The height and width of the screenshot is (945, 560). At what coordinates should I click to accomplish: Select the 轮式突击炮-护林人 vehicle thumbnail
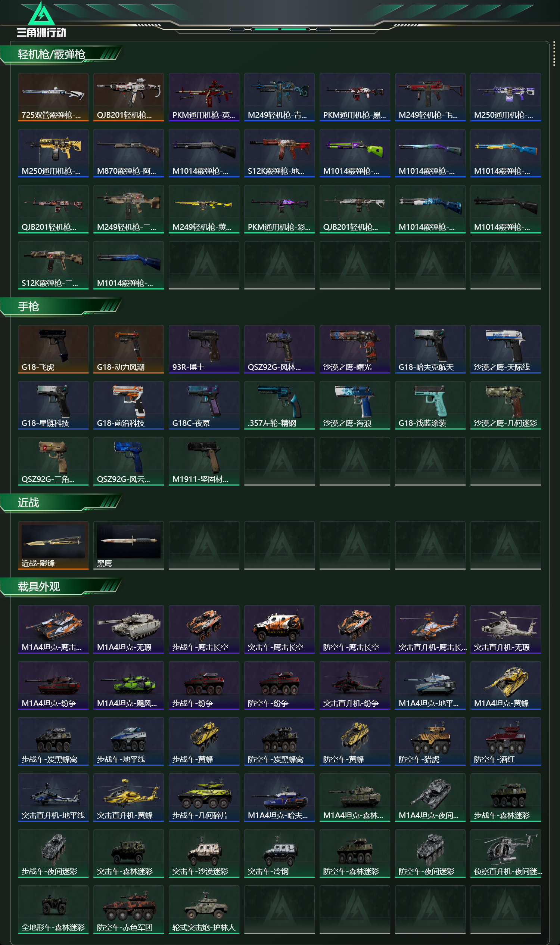coord(204,910)
